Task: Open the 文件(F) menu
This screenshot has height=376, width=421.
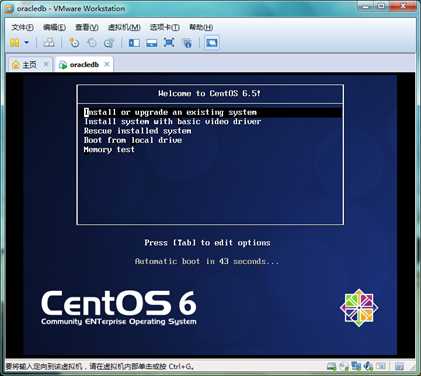Action: tap(22, 27)
